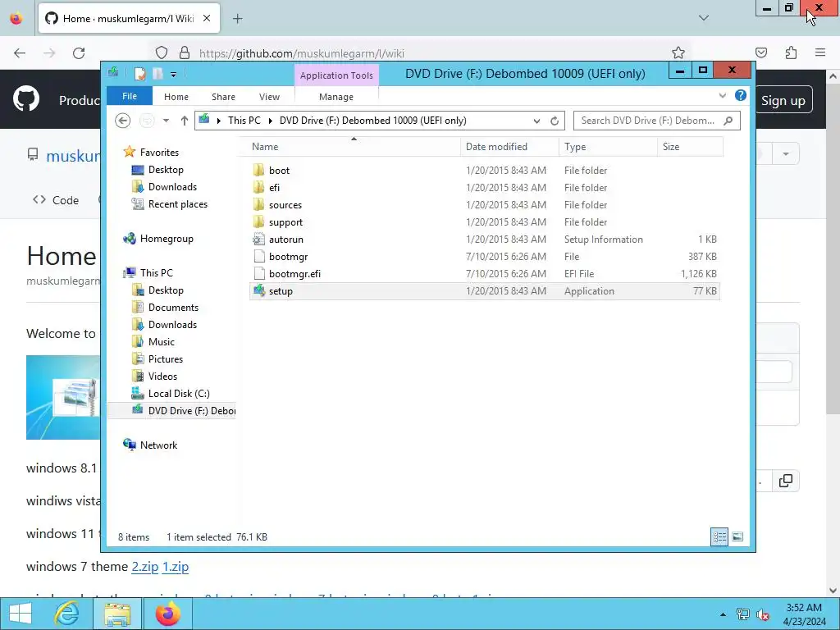Image resolution: width=840 pixels, height=630 pixels.
Task: Switch to Details view layout
Action: (x=719, y=536)
